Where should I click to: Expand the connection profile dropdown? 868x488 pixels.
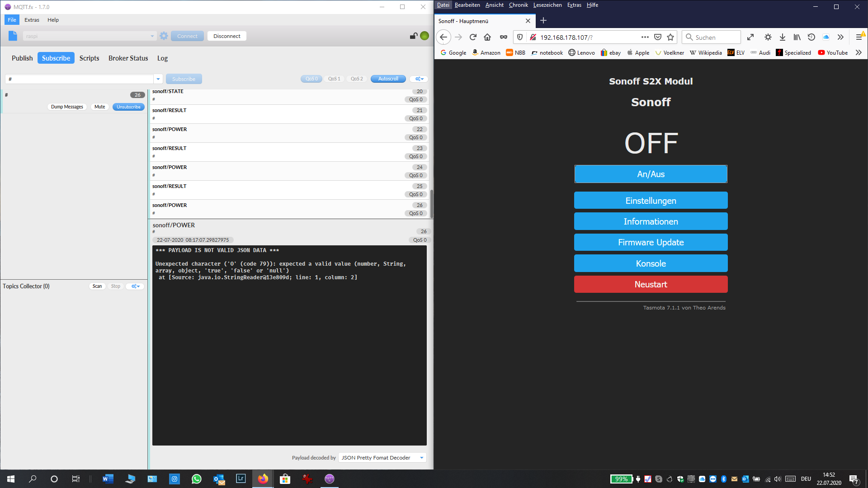click(152, 36)
